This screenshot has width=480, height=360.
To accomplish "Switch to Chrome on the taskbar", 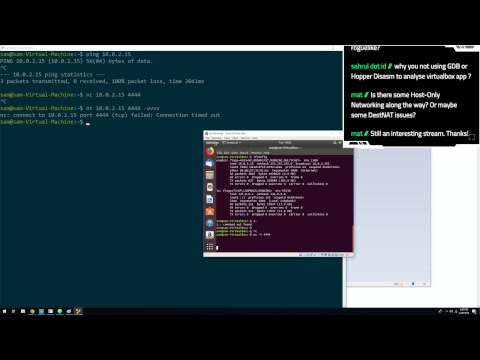I will pos(32,311).
